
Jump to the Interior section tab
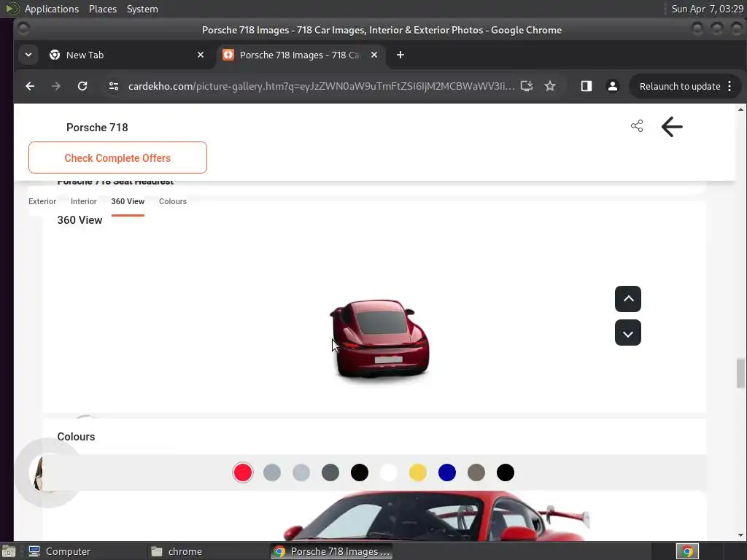click(x=83, y=201)
